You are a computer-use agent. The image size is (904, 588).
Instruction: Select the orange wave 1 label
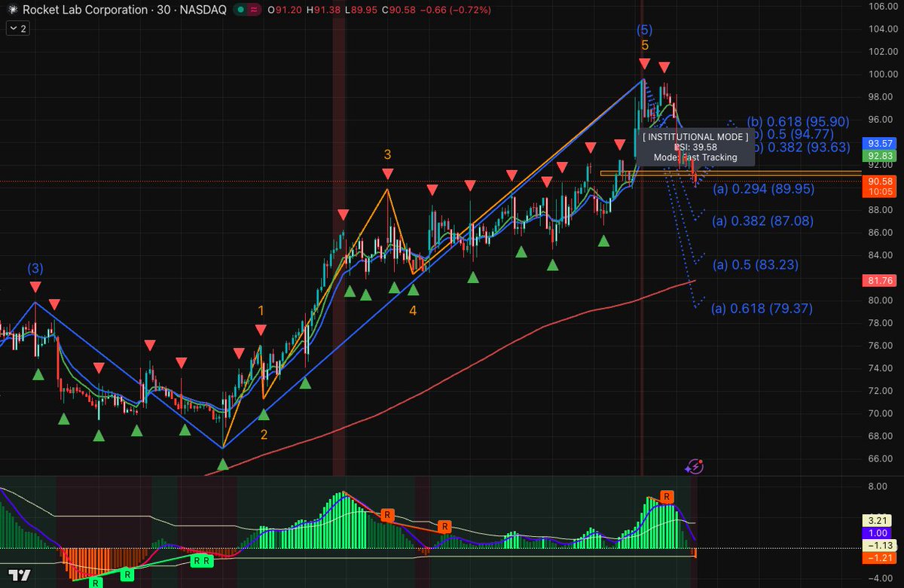[x=261, y=310]
